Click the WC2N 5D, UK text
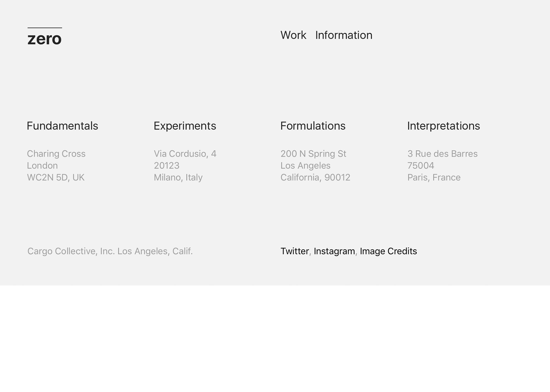The height and width of the screenshot is (392, 550). pyautogui.click(x=56, y=177)
